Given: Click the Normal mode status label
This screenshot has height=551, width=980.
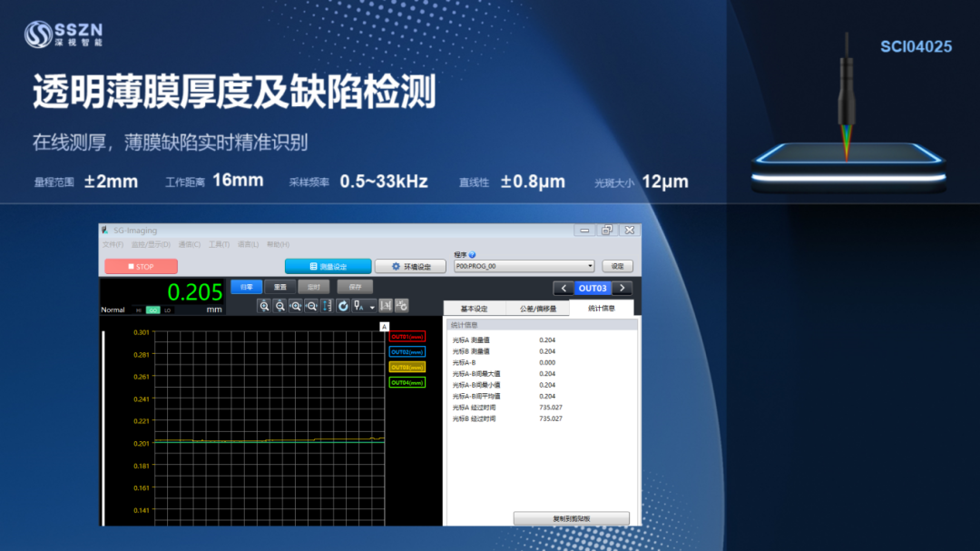Looking at the screenshot, I should [x=113, y=310].
